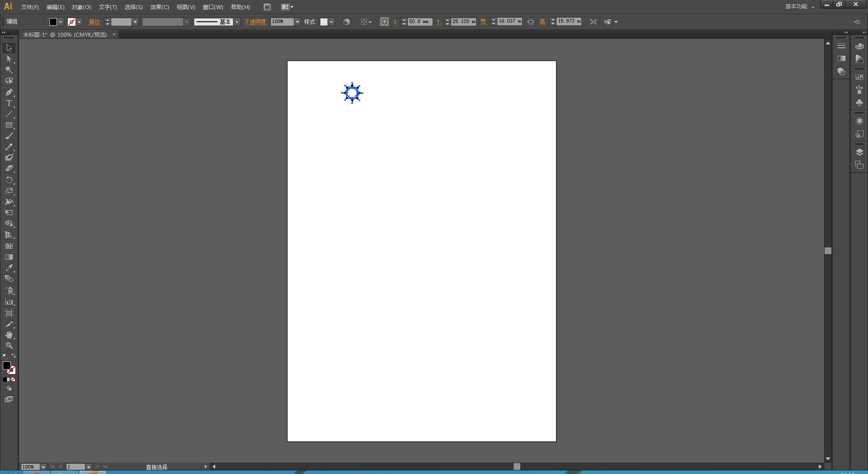
Task: Open the Brushes panel
Action: tap(859, 90)
